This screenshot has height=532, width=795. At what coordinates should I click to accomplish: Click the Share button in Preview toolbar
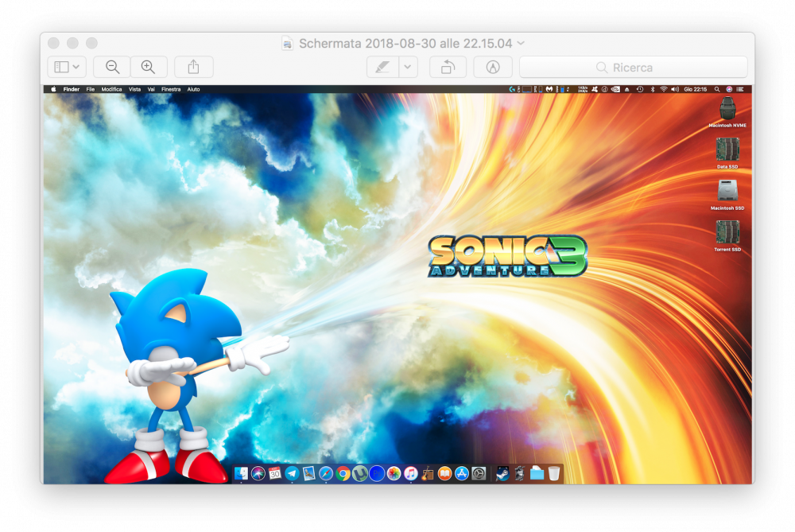pyautogui.click(x=194, y=67)
